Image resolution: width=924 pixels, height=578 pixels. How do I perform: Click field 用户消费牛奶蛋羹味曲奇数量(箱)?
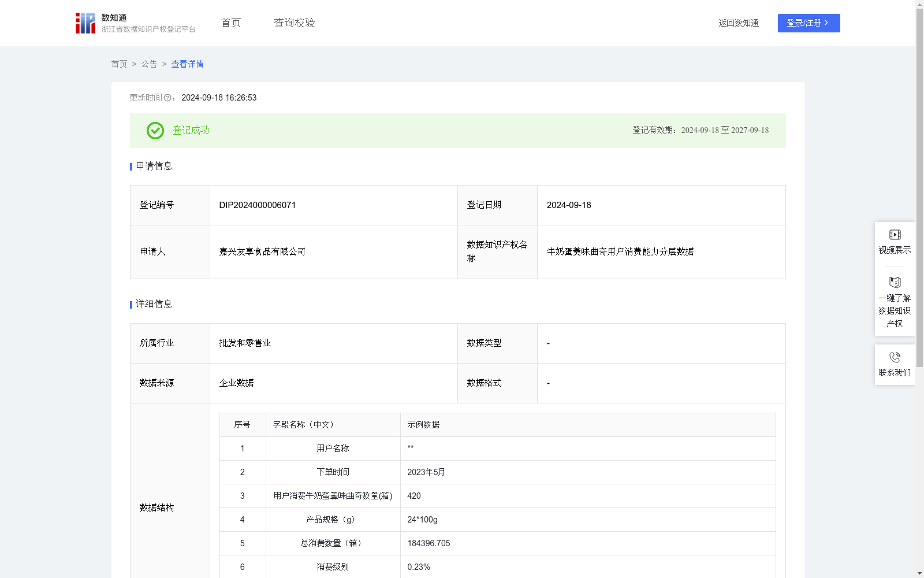point(333,496)
